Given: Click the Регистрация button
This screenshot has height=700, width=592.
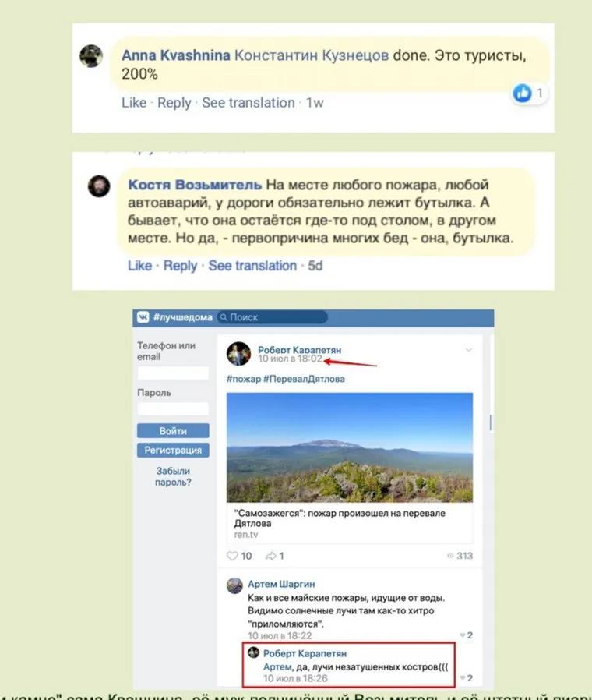Looking at the screenshot, I should click(x=173, y=450).
